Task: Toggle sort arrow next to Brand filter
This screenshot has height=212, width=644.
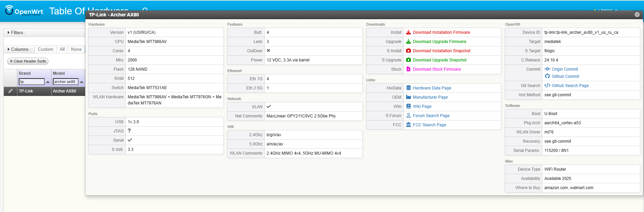Action: [48, 82]
